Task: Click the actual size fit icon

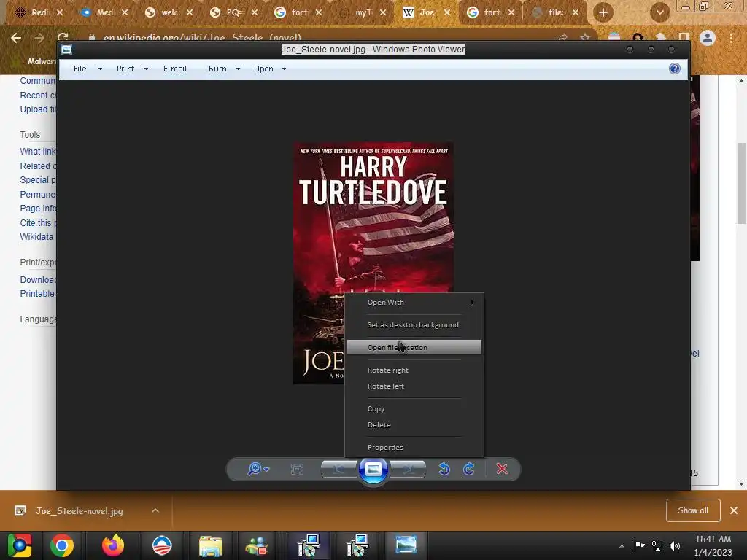Action: (298, 470)
